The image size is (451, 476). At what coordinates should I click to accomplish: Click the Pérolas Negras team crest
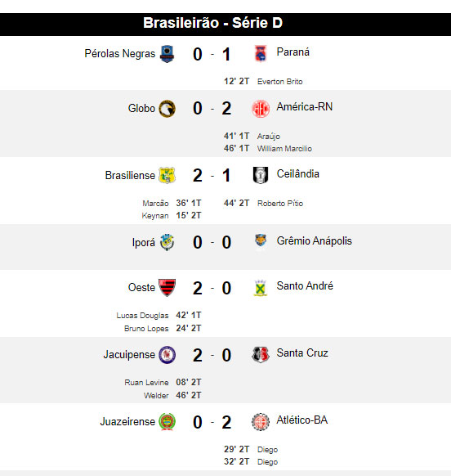pos(167,54)
